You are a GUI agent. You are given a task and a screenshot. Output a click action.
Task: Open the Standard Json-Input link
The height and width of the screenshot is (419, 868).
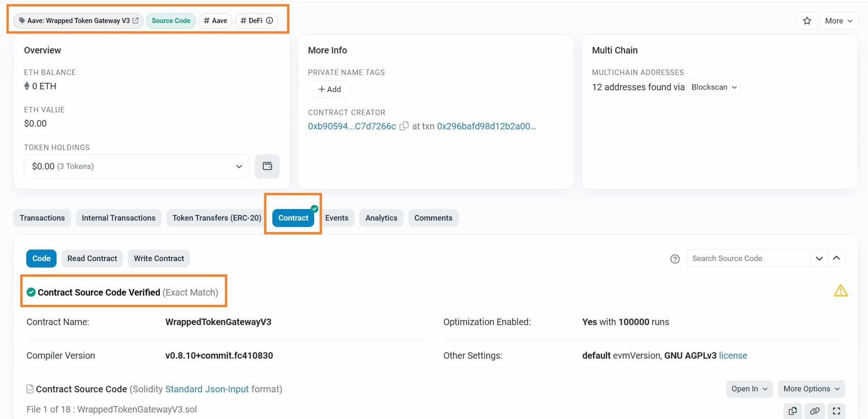pos(207,389)
